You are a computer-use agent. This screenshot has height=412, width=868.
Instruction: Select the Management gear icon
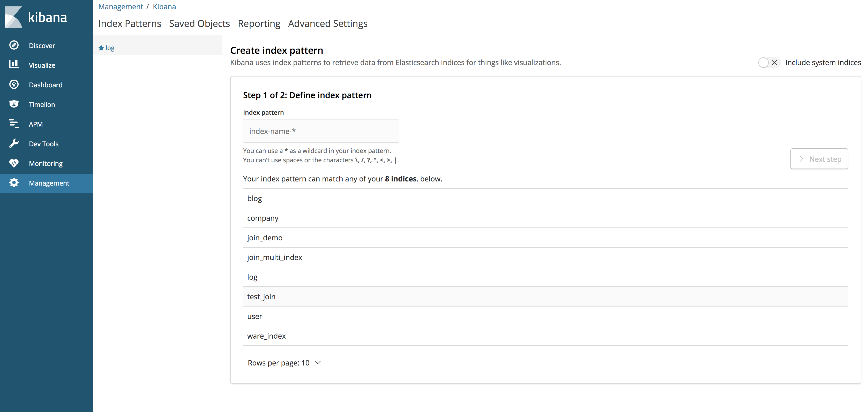(14, 183)
